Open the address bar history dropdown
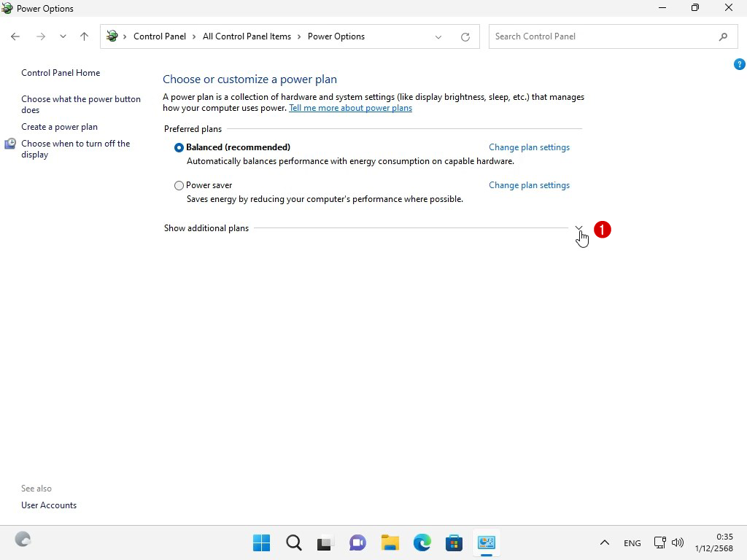The height and width of the screenshot is (560, 747). 438,36
